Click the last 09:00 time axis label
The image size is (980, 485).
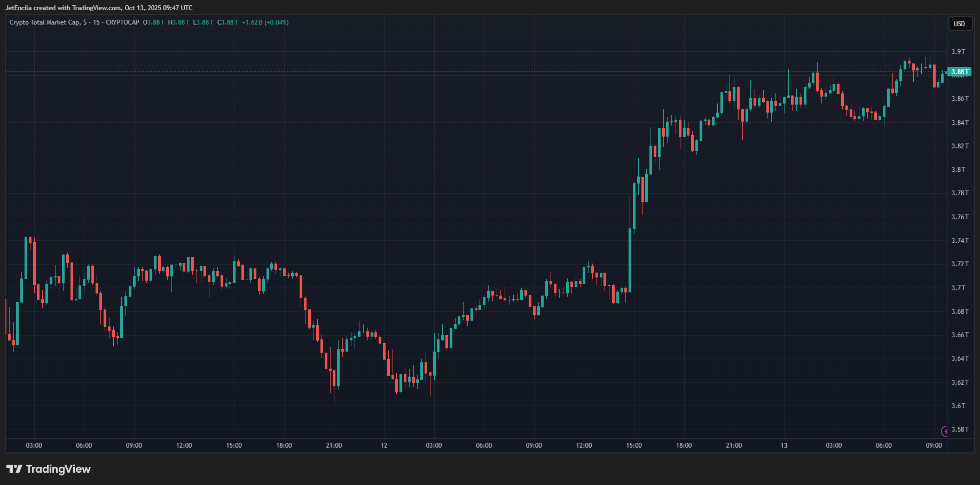[x=934, y=446]
